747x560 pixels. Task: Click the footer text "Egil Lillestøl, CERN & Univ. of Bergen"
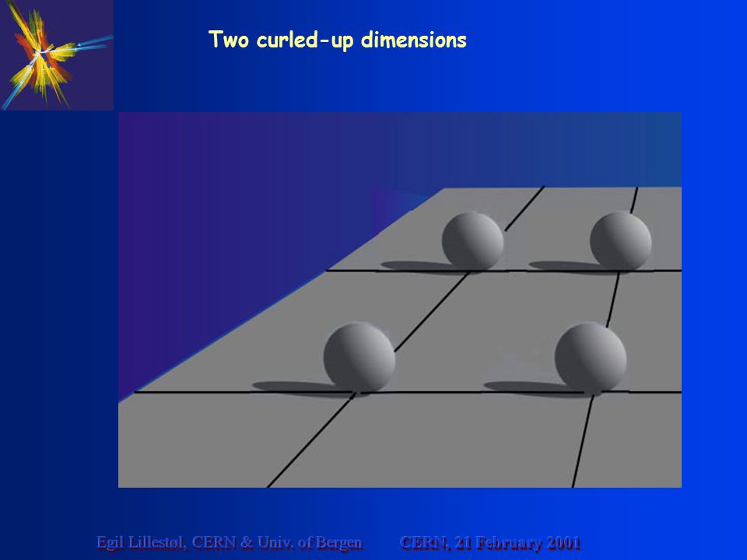[230, 542]
